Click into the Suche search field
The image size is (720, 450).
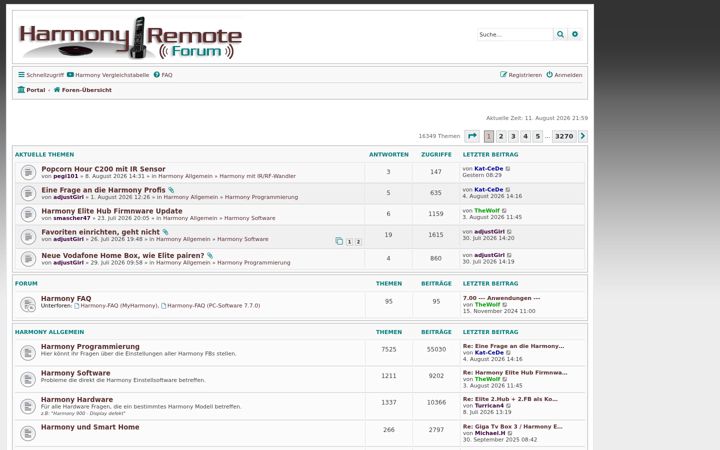coord(515,34)
